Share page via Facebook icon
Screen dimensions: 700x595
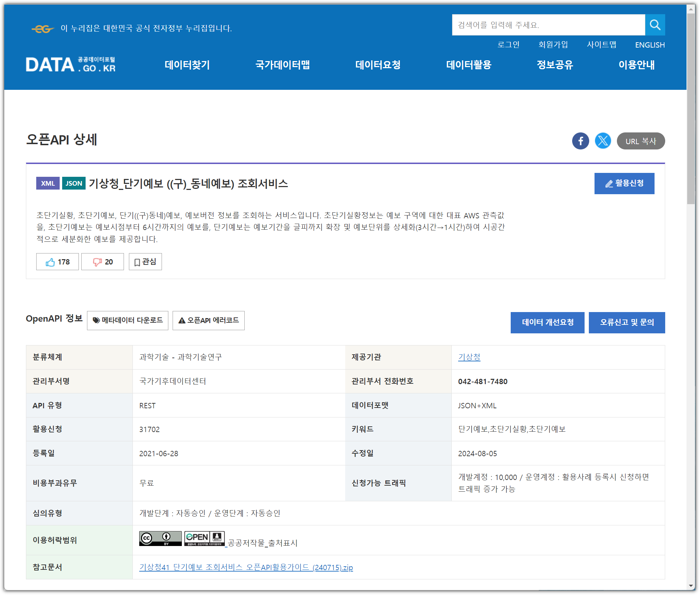(x=580, y=141)
